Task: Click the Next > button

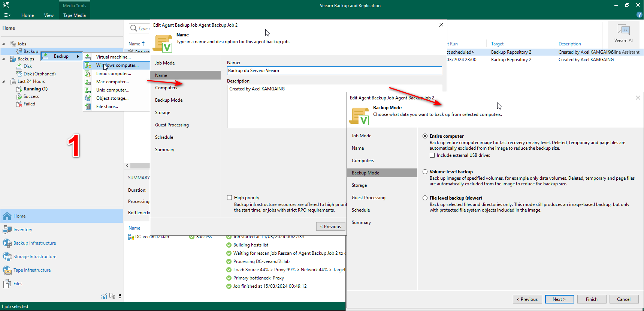Action: pyautogui.click(x=559, y=299)
